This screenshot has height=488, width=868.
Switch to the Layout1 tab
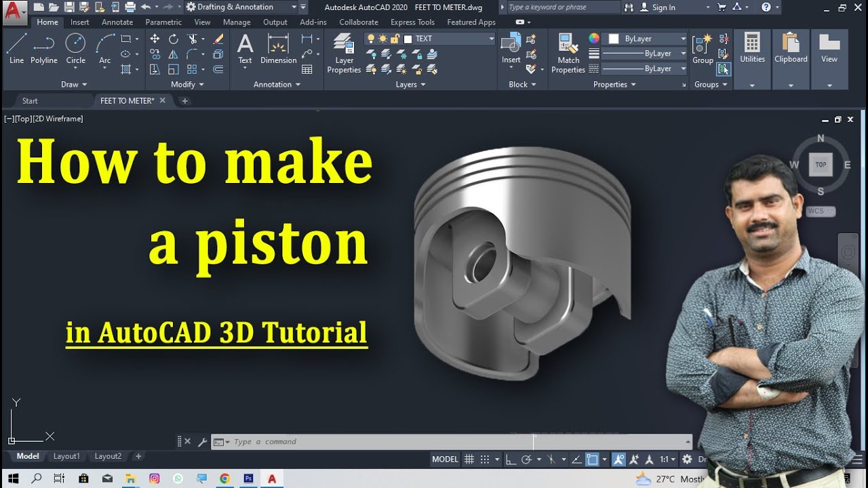[66, 456]
